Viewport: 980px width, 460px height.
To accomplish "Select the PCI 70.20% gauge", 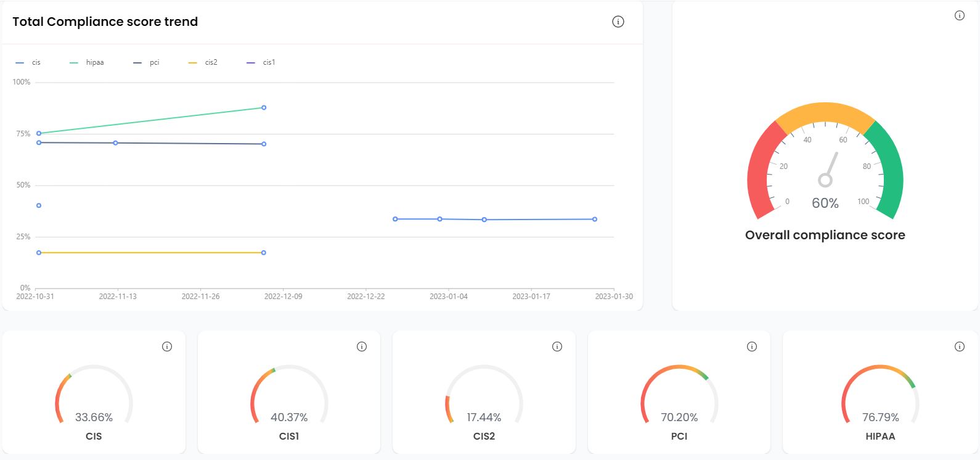I will tap(679, 396).
